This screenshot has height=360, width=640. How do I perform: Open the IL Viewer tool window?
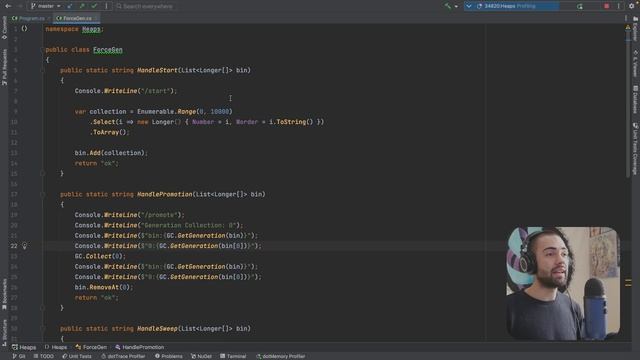click(636, 63)
